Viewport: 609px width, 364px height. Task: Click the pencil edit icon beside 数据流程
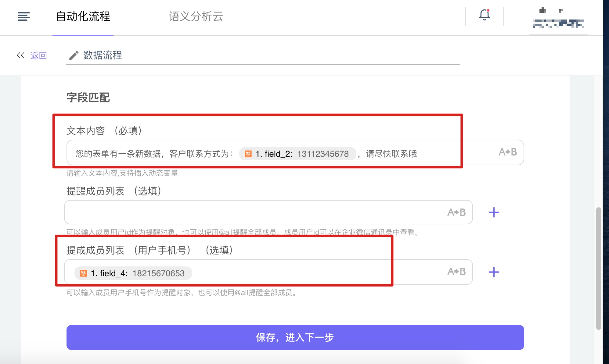coord(74,55)
